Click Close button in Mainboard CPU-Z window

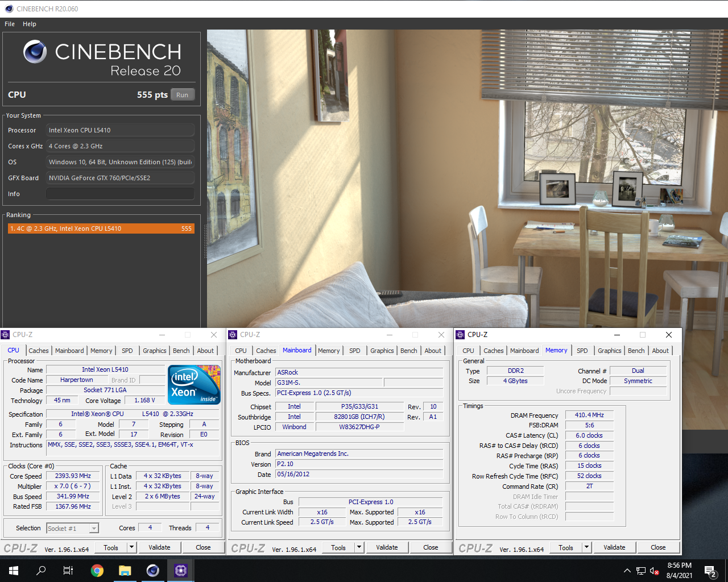tap(431, 548)
